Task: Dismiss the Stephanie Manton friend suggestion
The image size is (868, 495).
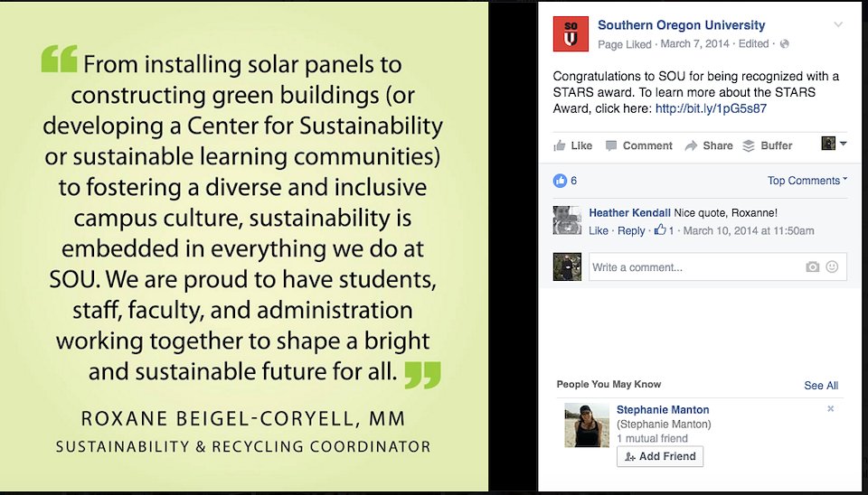Action: pos(830,408)
